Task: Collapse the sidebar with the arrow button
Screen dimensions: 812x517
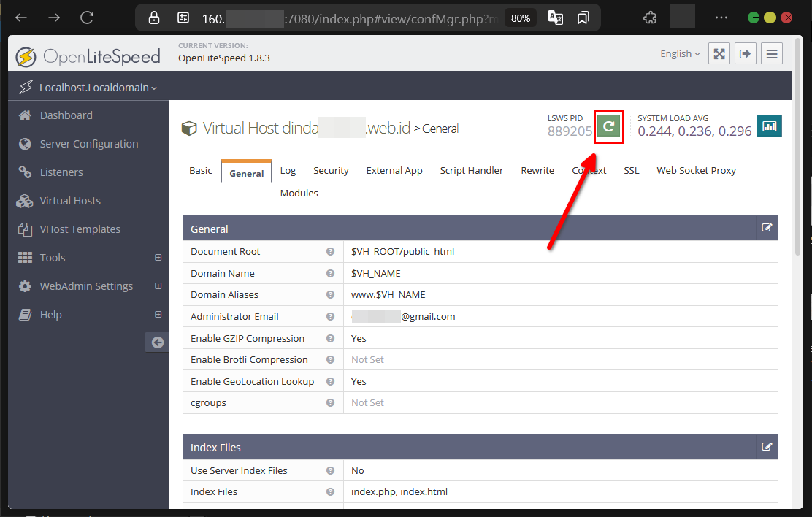Action: [157, 342]
